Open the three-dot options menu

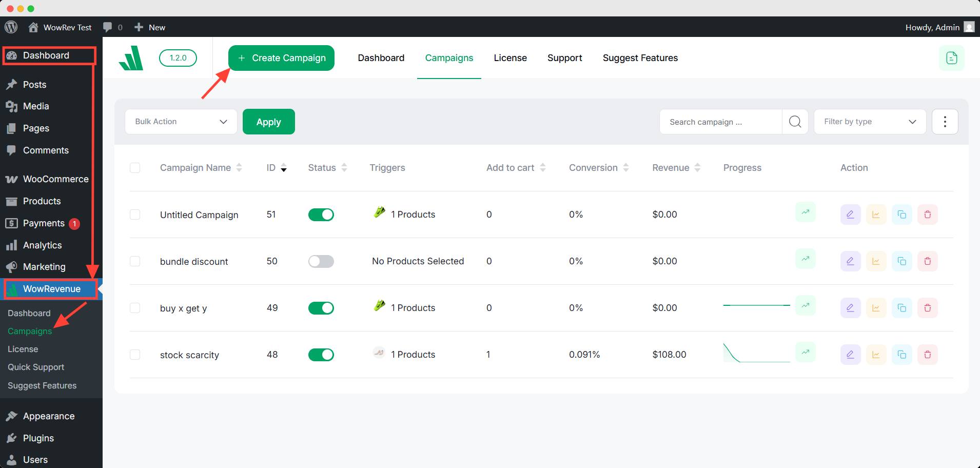point(945,122)
